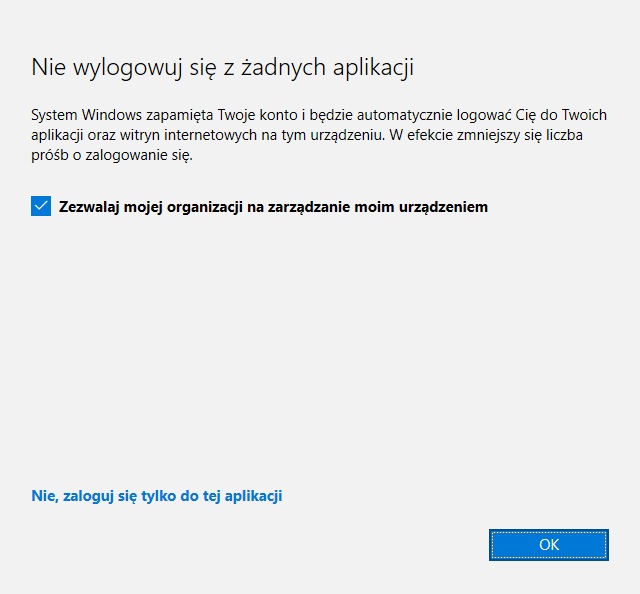This screenshot has height=594, width=640.
Task: Click the OK button
Action: pos(549,545)
